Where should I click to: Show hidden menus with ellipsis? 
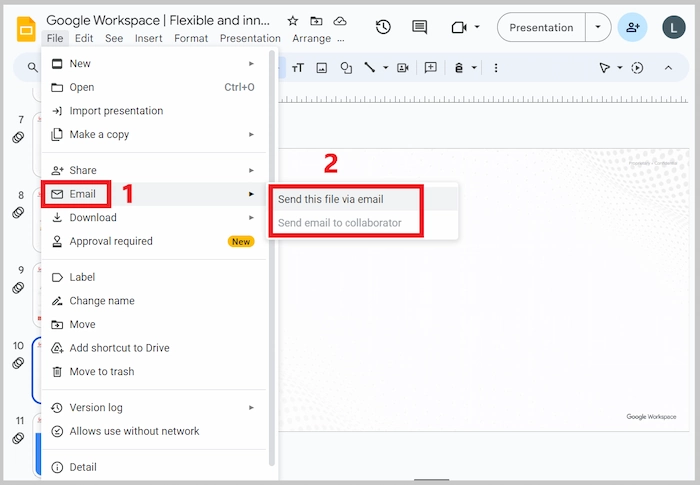[341, 39]
